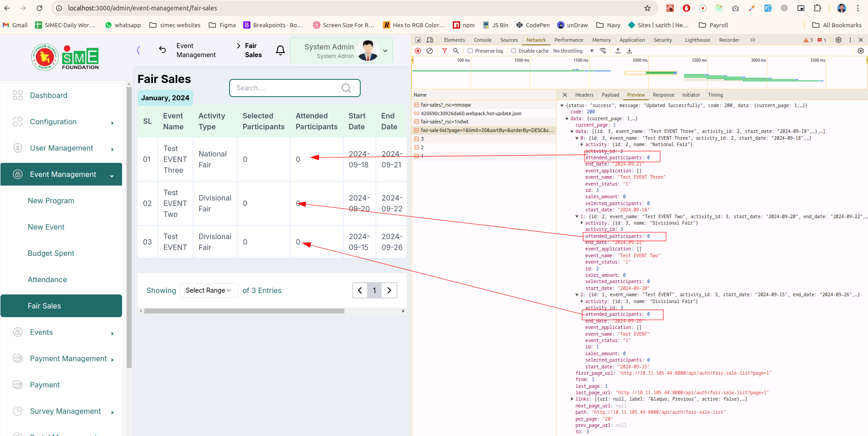Click the undo back arrow near Event Management
The width and height of the screenshot is (868, 436).
(x=162, y=50)
